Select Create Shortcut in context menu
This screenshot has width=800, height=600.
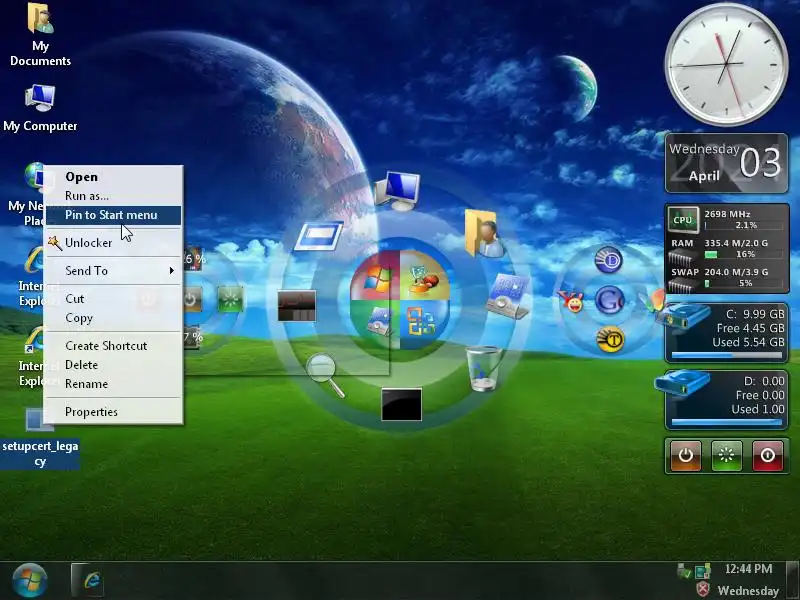[x=113, y=345]
